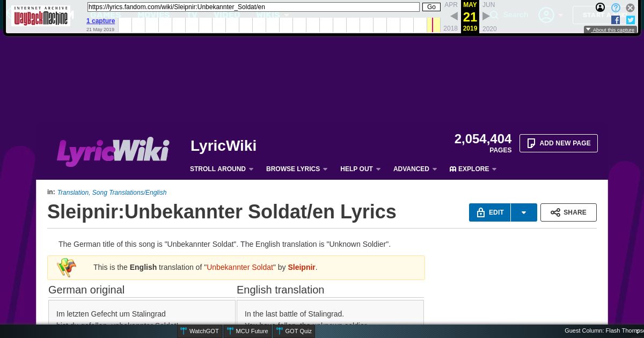The height and width of the screenshot is (338, 644).
Task: Click the Wayback URL input field
Action: 253,7
